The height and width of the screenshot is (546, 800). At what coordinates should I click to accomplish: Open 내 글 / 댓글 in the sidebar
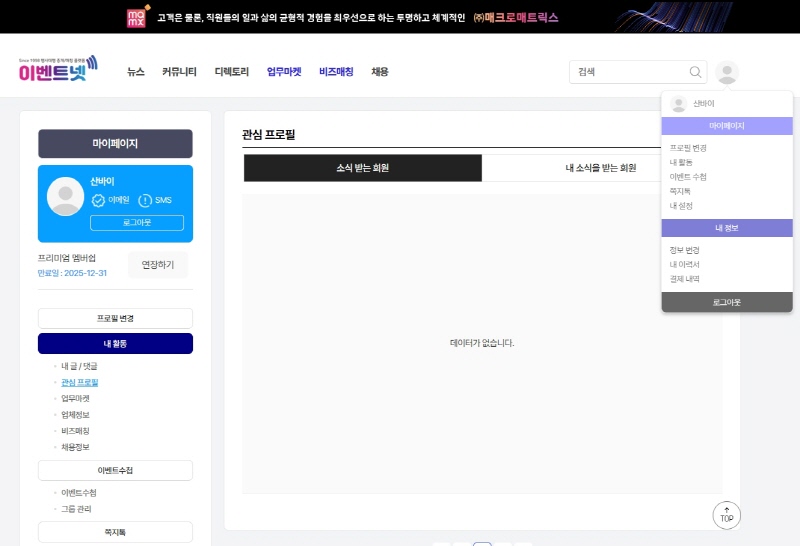click(79, 366)
